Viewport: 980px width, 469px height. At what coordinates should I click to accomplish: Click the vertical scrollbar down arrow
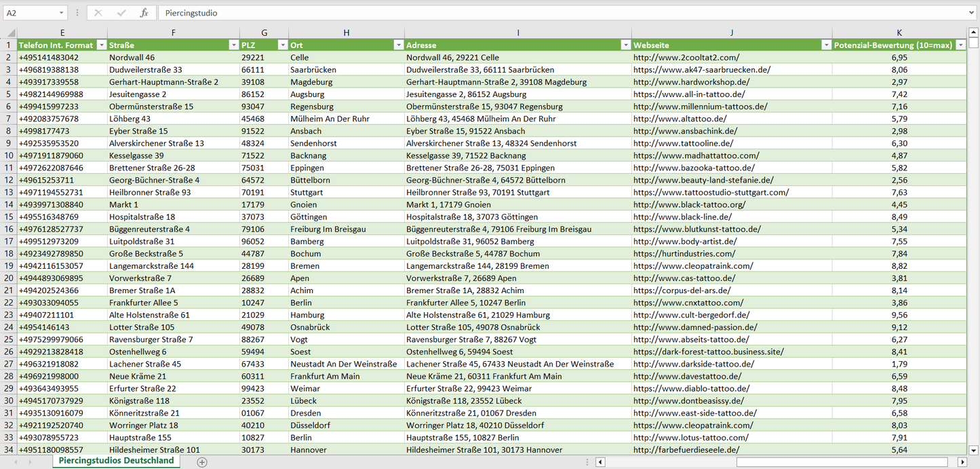(x=974, y=449)
